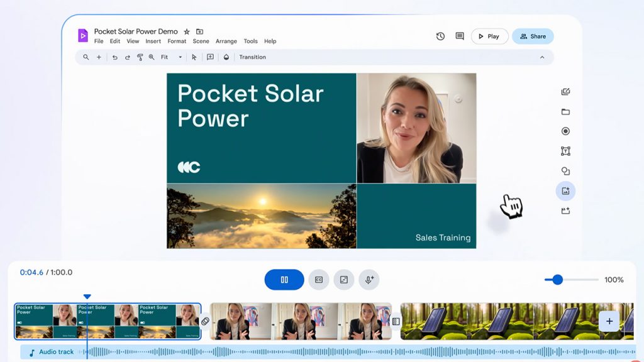
Task: Open the Scene menu
Action: pyautogui.click(x=201, y=41)
